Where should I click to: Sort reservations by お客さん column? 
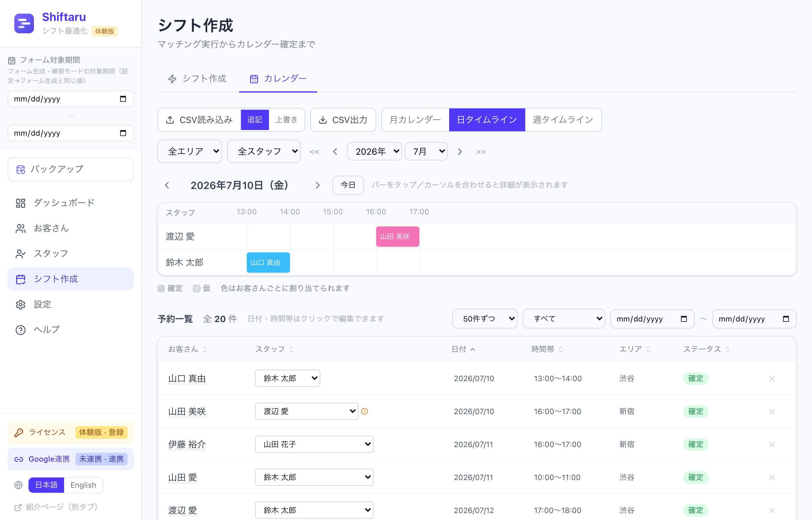(188, 349)
